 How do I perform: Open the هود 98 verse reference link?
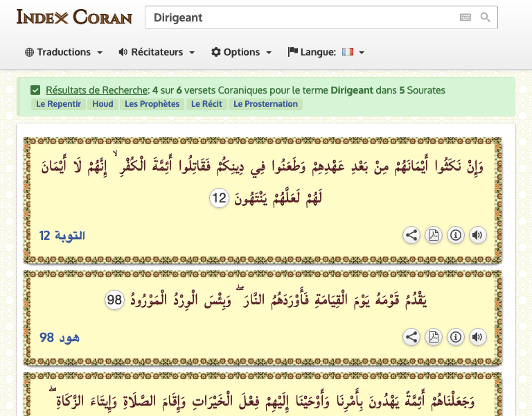point(60,337)
